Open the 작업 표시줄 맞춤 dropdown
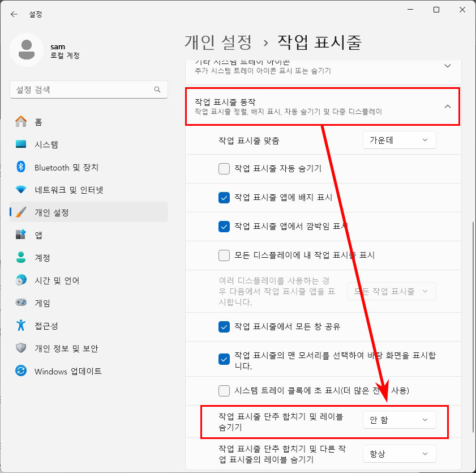476x473 pixels. 400,140
